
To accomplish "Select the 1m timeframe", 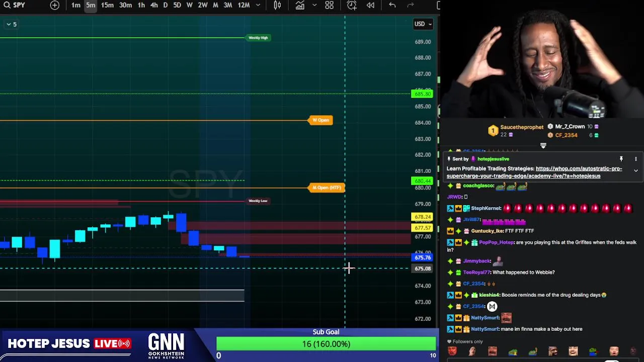I will pyautogui.click(x=75, y=5).
